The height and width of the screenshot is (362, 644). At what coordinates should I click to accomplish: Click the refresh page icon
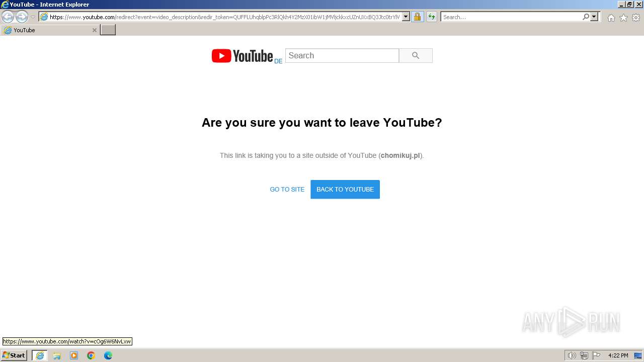tap(432, 17)
